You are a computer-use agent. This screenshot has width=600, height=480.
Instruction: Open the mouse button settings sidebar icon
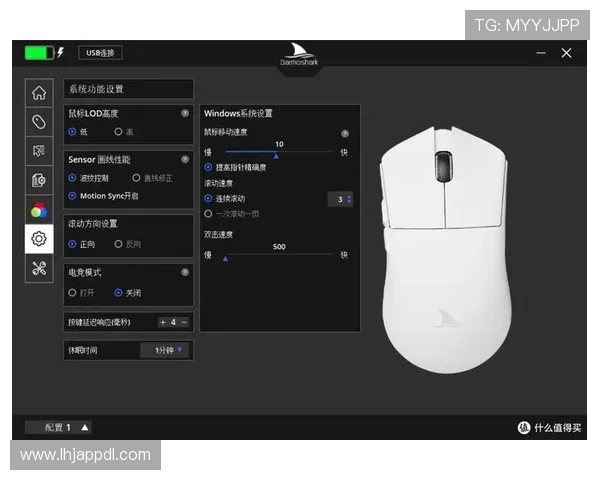click(x=39, y=122)
